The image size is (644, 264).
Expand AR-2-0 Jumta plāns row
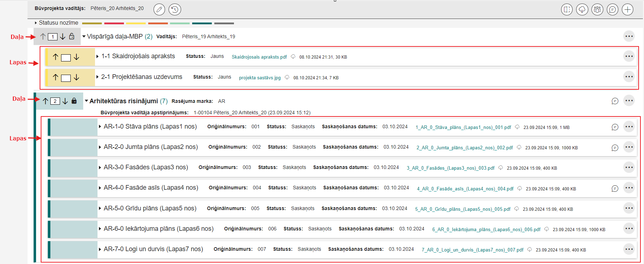coord(100,147)
